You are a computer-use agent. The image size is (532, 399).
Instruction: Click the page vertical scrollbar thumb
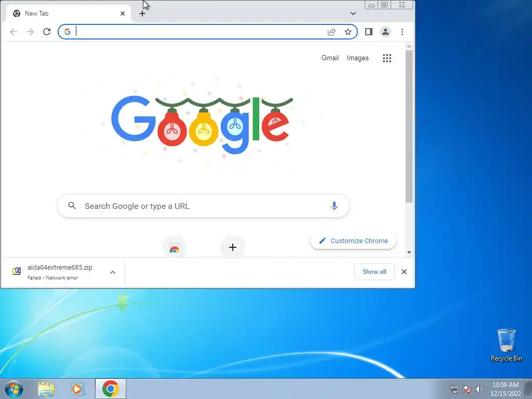(409, 127)
